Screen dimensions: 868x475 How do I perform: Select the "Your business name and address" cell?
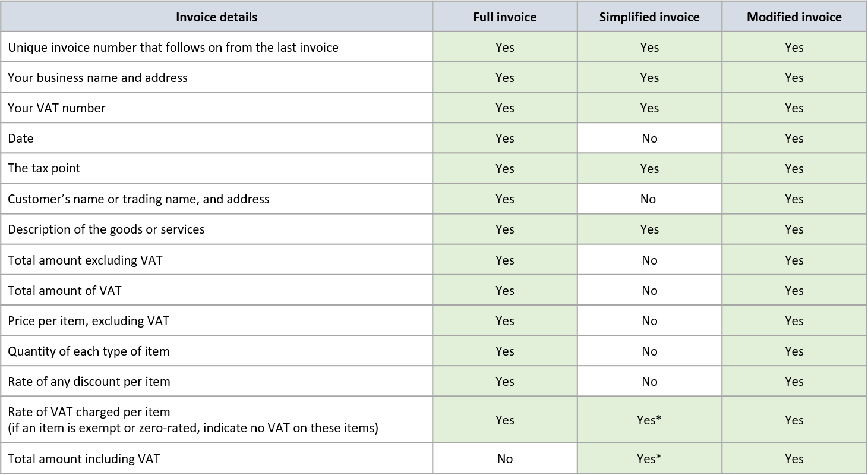97,78
